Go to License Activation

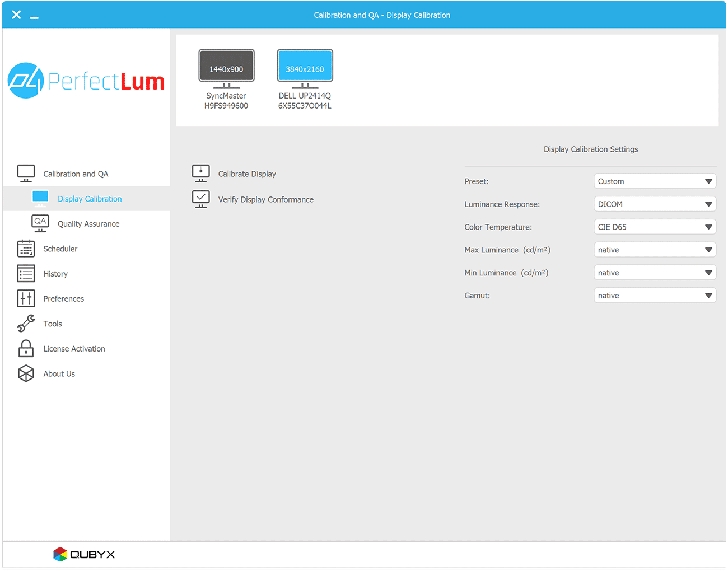pyautogui.click(x=74, y=349)
